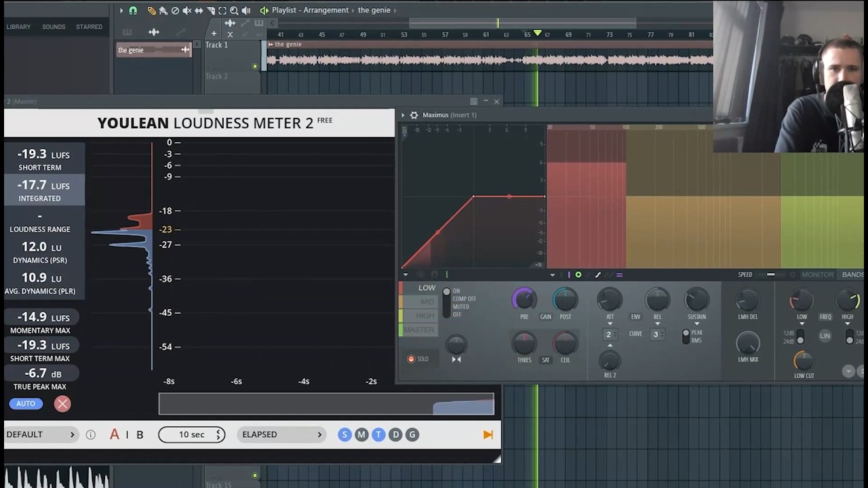The width and height of the screenshot is (868, 488).
Task: Select the slice tool in Playlist toolbar
Action: pyautogui.click(x=210, y=10)
